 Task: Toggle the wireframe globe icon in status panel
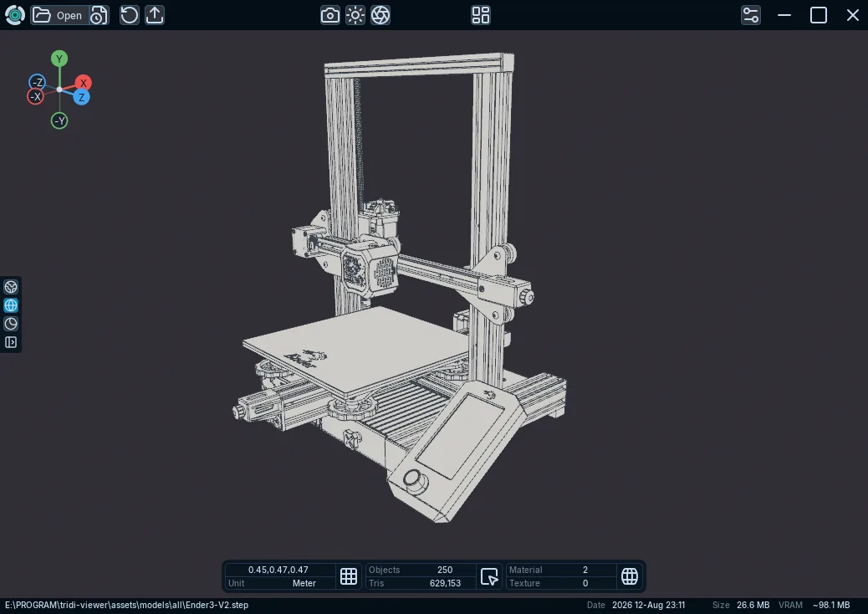click(630, 576)
